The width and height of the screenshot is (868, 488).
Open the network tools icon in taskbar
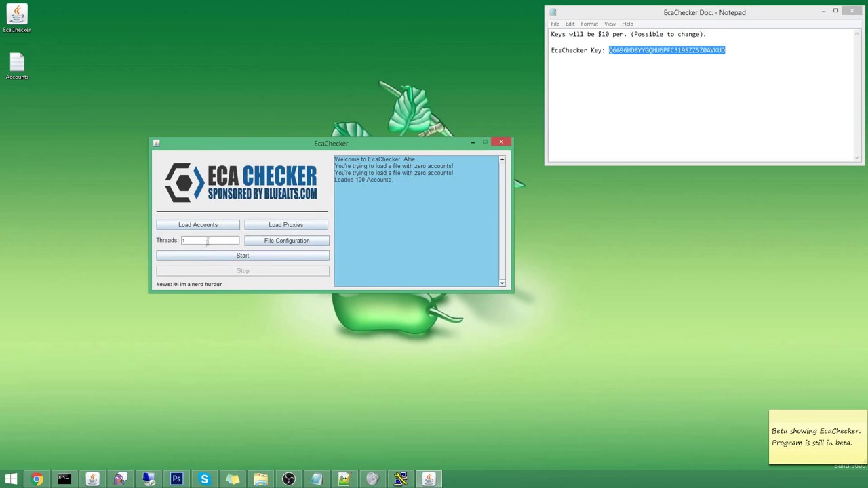point(401,479)
